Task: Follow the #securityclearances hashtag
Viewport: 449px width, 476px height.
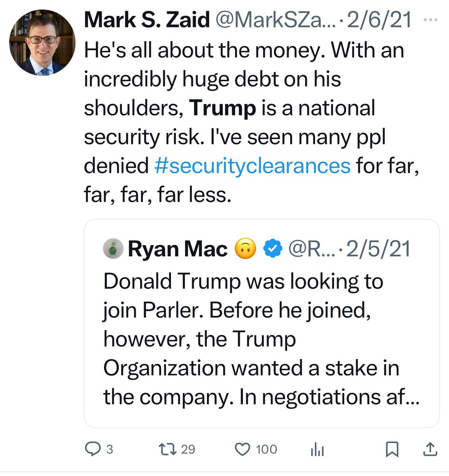Action: (252, 165)
